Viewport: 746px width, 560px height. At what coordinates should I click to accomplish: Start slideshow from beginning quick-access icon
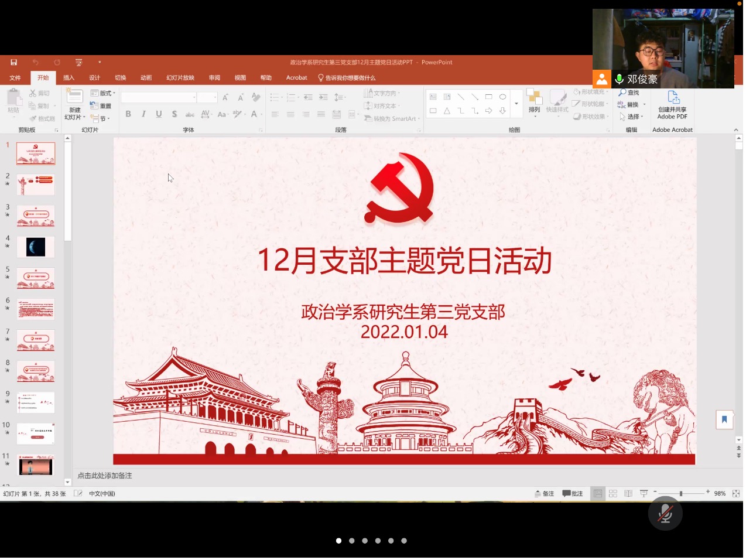click(x=78, y=62)
